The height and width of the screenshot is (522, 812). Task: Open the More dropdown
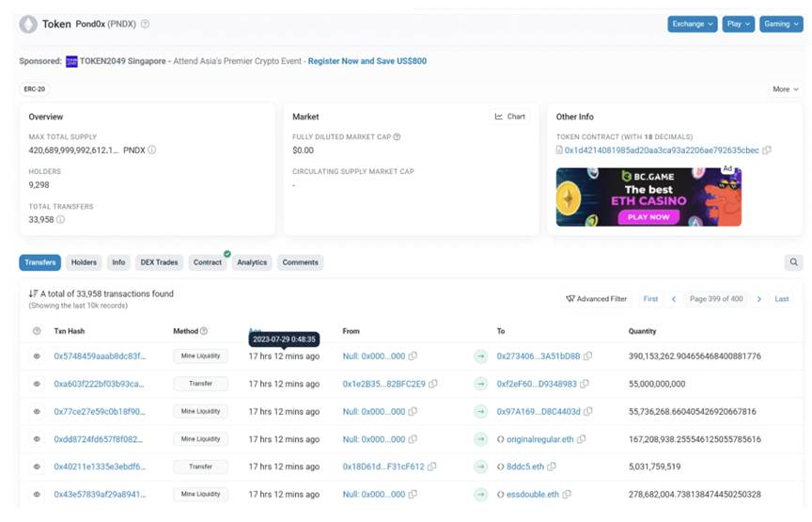[785, 89]
